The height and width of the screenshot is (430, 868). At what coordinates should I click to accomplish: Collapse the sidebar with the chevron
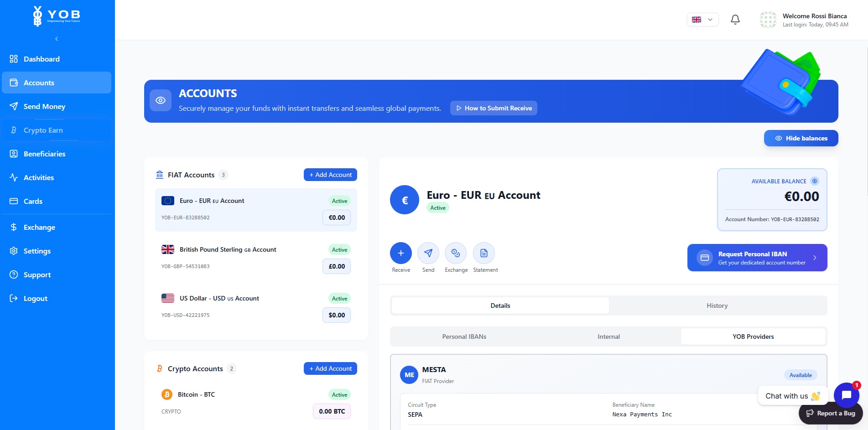[57, 39]
